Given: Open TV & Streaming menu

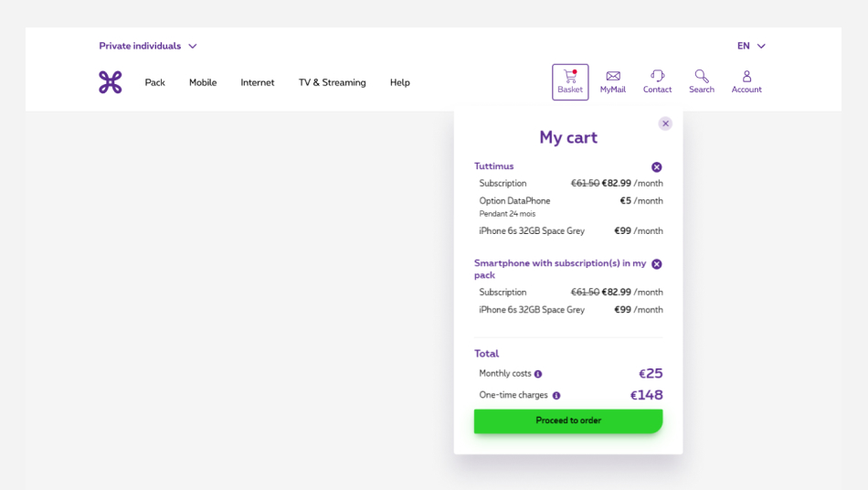Looking at the screenshot, I should click(332, 82).
